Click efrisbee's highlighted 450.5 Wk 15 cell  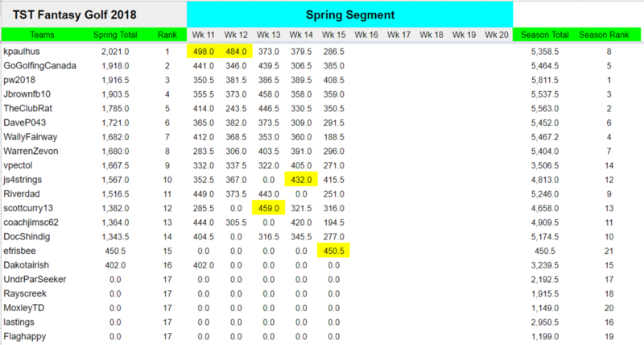point(333,251)
